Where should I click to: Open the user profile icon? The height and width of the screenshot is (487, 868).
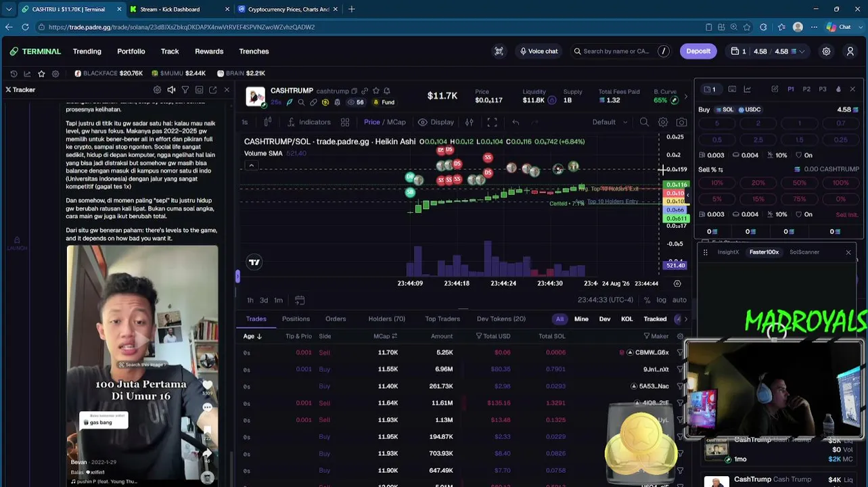[850, 51]
